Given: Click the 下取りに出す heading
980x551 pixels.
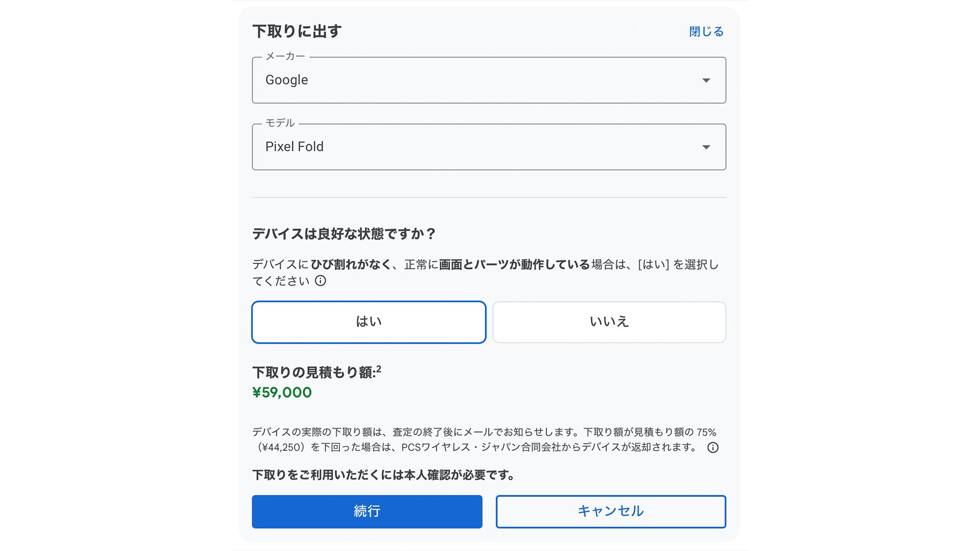Looking at the screenshot, I should tap(297, 31).
